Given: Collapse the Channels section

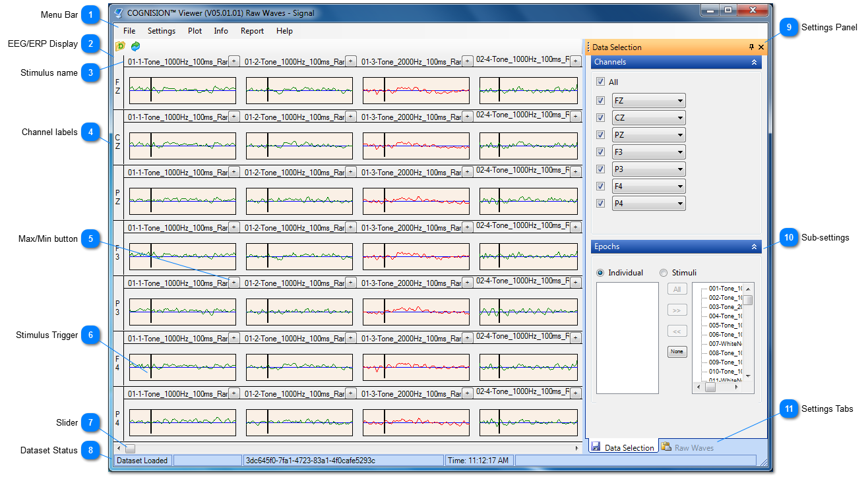Looking at the screenshot, I should click(x=754, y=62).
